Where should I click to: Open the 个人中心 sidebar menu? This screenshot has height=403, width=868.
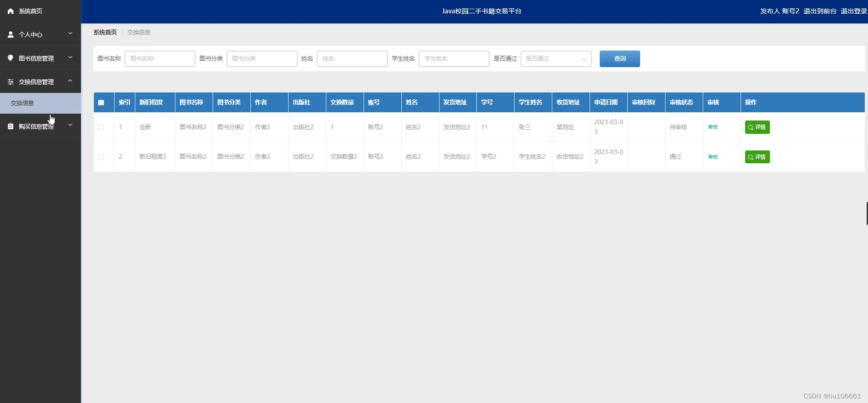[41, 35]
